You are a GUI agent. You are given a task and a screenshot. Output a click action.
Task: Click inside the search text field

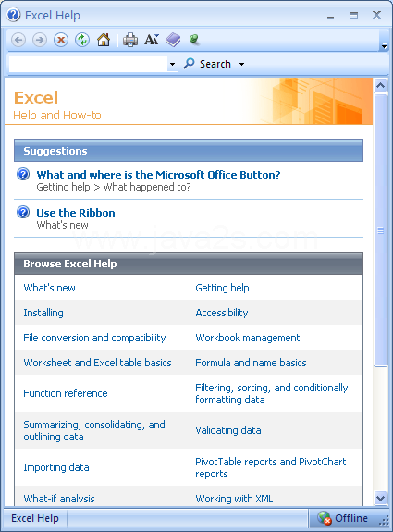click(88, 64)
